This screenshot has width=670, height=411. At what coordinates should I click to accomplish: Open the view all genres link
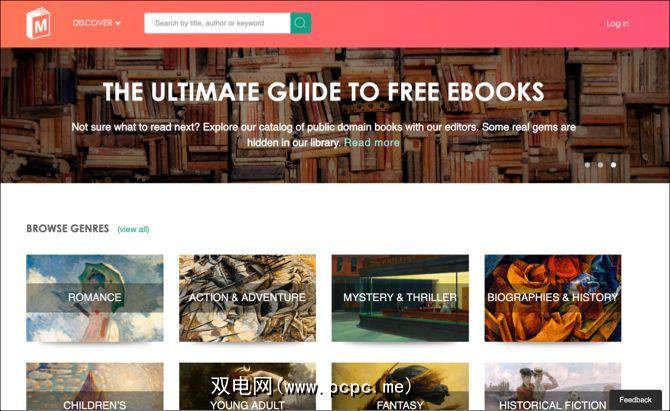click(x=133, y=229)
